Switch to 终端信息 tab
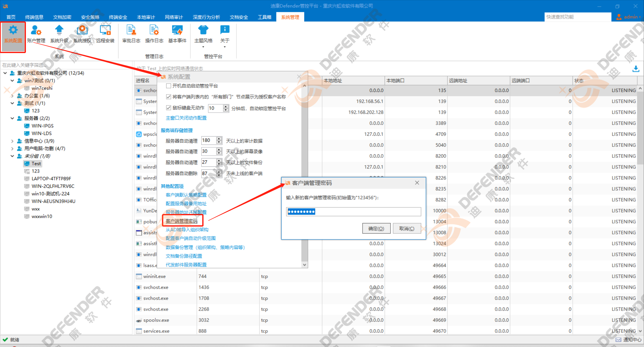 34,17
